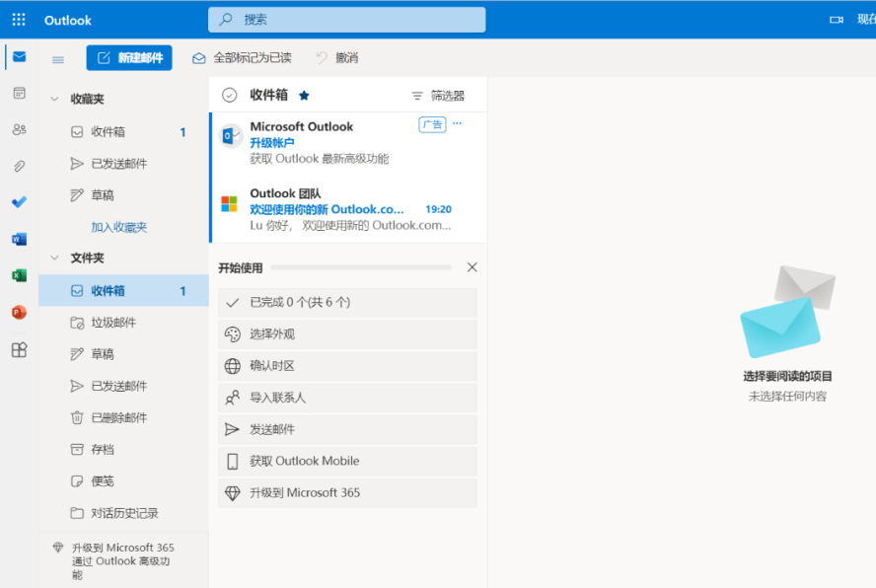Screen dimensions: 876x588
Task: Click the 加入收藏夹 link
Action: click(x=118, y=227)
